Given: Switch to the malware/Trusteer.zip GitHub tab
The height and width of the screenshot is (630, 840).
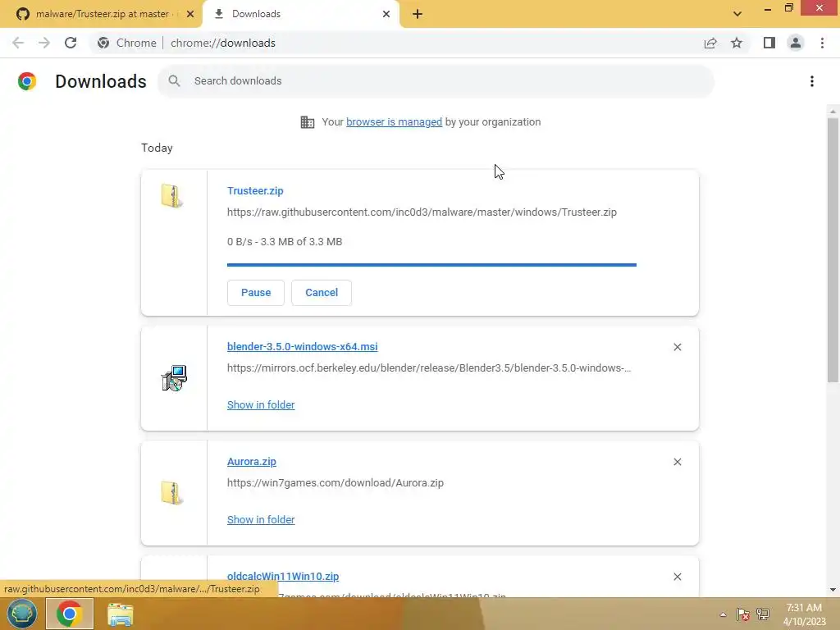Looking at the screenshot, I should (x=102, y=14).
